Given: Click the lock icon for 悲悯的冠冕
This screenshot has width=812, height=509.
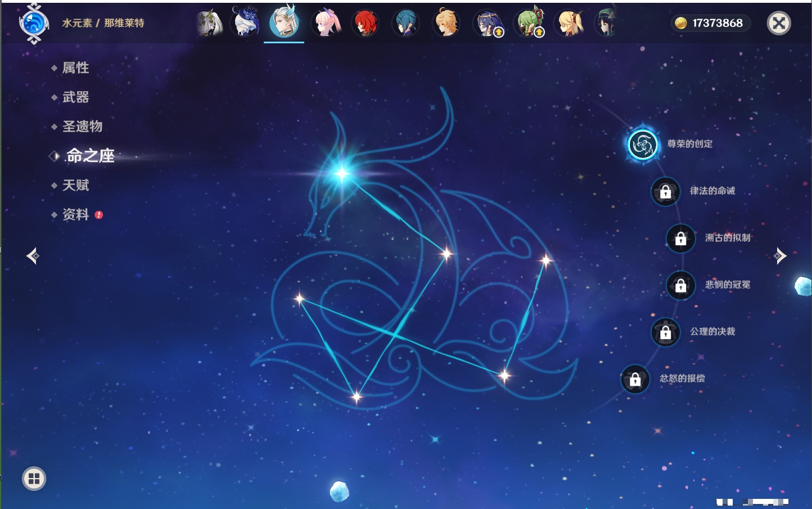Looking at the screenshot, I should tap(680, 285).
